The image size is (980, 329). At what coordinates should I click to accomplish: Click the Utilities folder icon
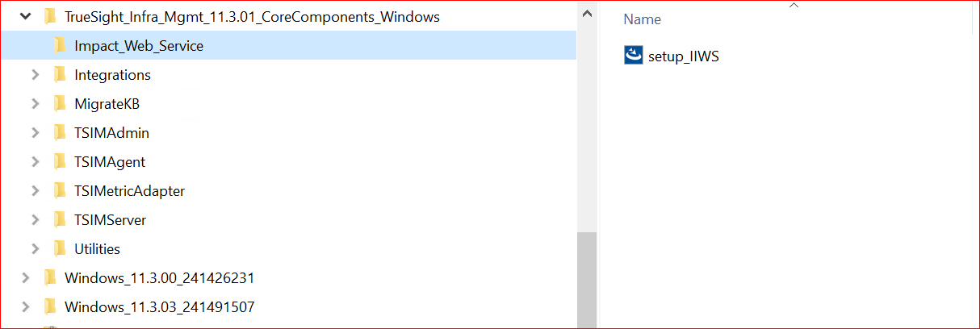(60, 249)
